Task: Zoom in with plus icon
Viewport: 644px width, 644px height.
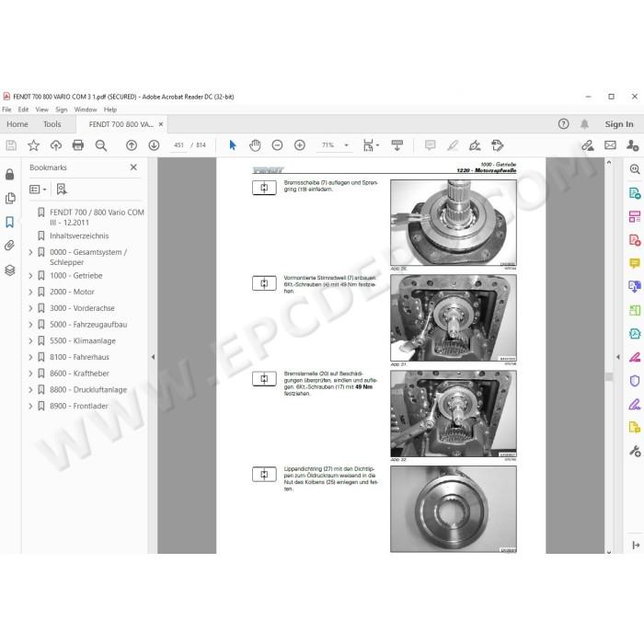Action: click(300, 145)
